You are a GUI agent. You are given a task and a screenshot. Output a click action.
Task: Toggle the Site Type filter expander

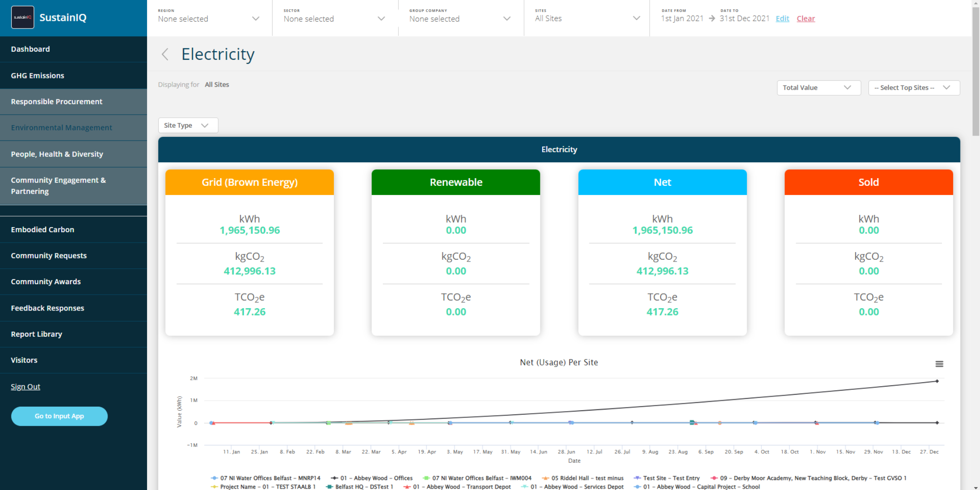tap(188, 125)
